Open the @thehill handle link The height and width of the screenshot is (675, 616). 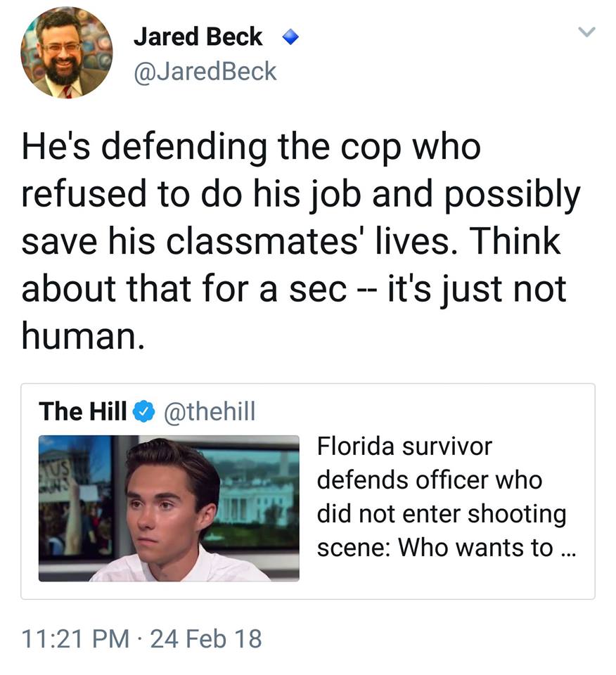click(209, 411)
